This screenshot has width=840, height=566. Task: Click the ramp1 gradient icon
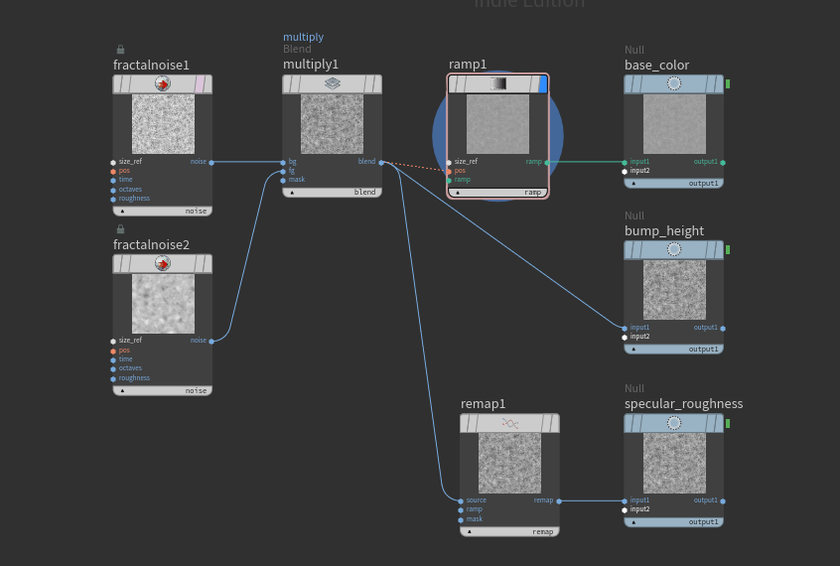point(498,85)
